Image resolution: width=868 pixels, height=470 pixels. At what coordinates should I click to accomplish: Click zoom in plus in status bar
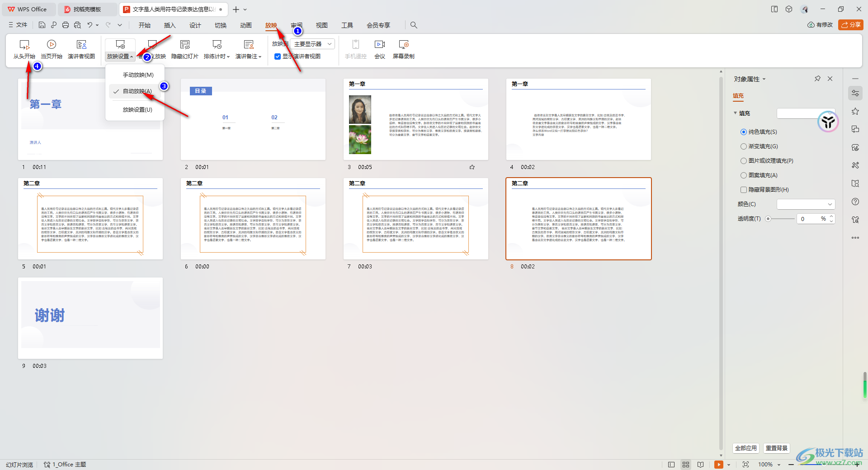tap(857, 465)
